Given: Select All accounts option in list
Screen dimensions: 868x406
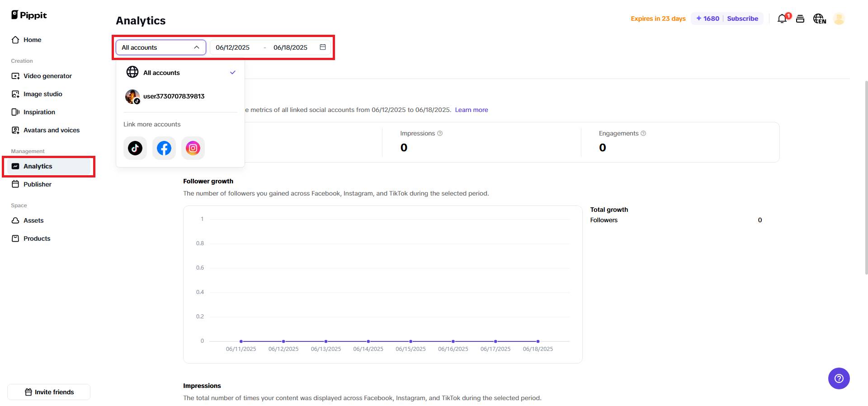Looking at the screenshot, I should (161, 73).
